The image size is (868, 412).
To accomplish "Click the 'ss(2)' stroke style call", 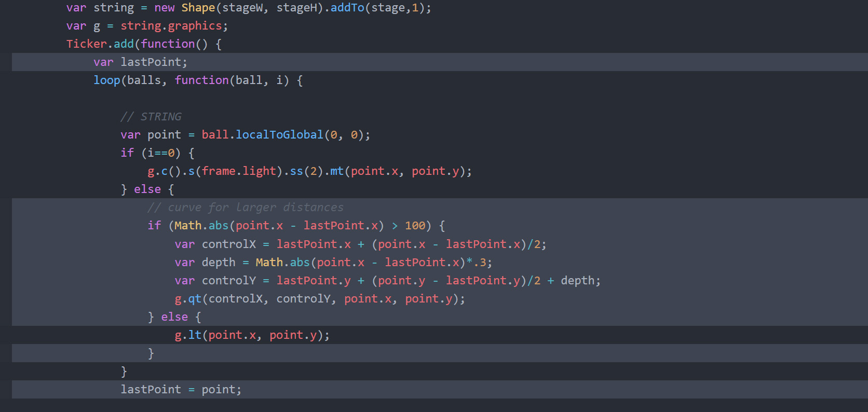I will click(x=307, y=171).
